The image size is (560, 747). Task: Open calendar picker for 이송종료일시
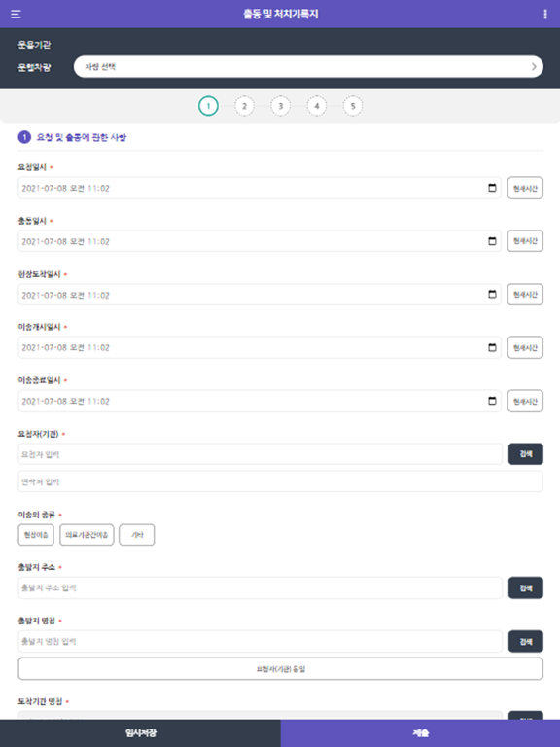492,401
